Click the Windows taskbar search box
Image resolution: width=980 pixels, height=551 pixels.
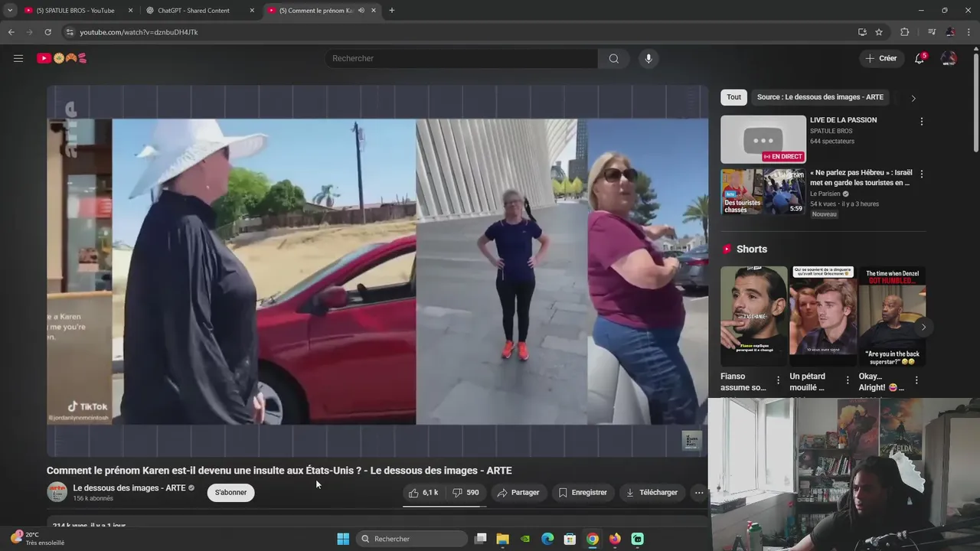(x=413, y=539)
